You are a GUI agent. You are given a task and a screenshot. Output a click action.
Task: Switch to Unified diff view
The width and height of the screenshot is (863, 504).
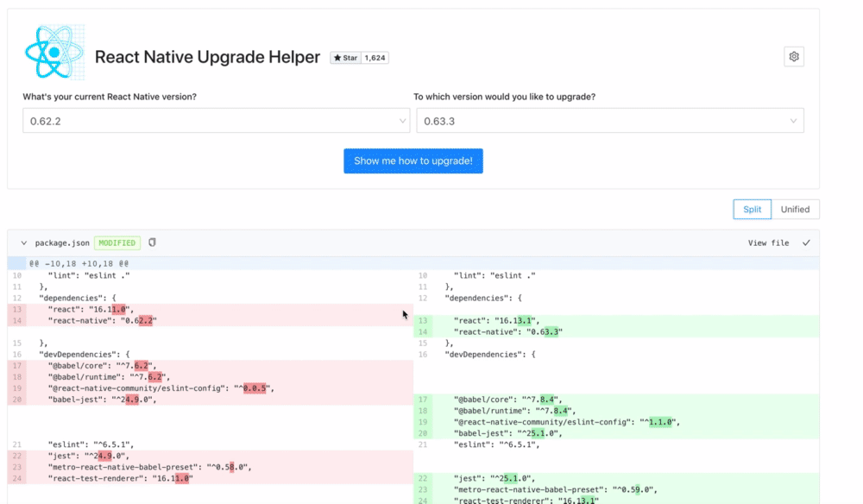coord(795,209)
